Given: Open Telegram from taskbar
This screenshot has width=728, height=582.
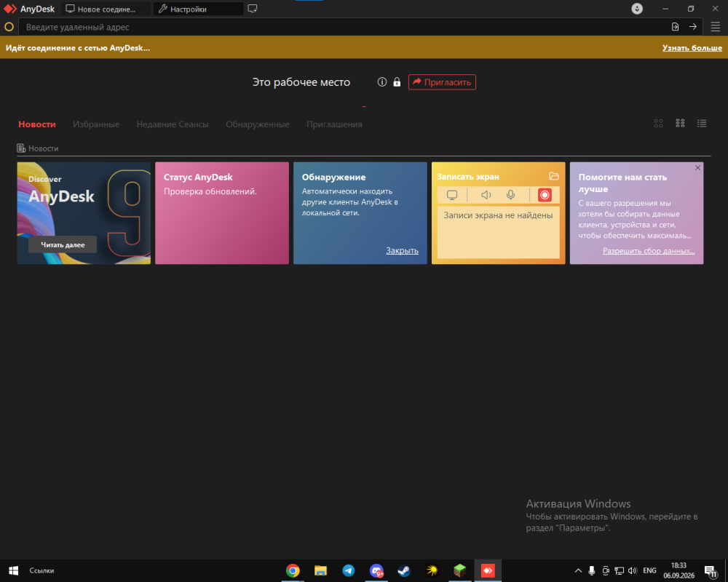Looking at the screenshot, I should [349, 570].
